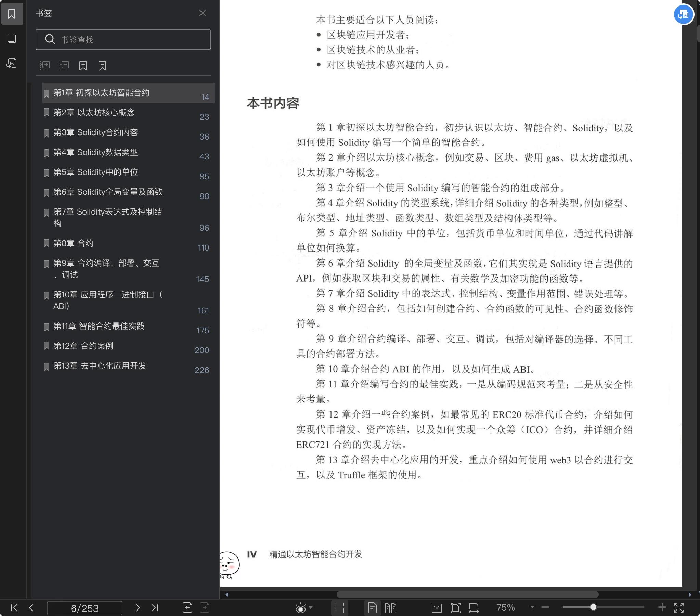Click the go forward view icon
The width and height of the screenshot is (700, 616).
click(x=205, y=607)
